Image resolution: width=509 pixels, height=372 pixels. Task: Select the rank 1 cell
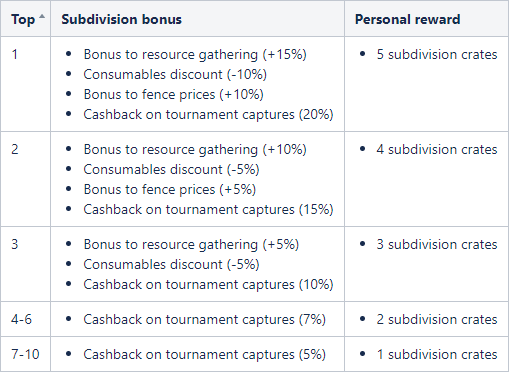tap(26, 84)
